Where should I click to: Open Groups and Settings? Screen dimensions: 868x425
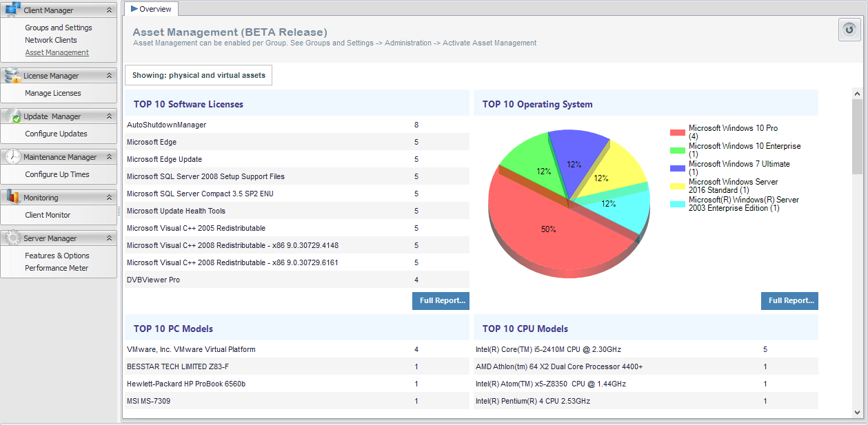click(59, 28)
